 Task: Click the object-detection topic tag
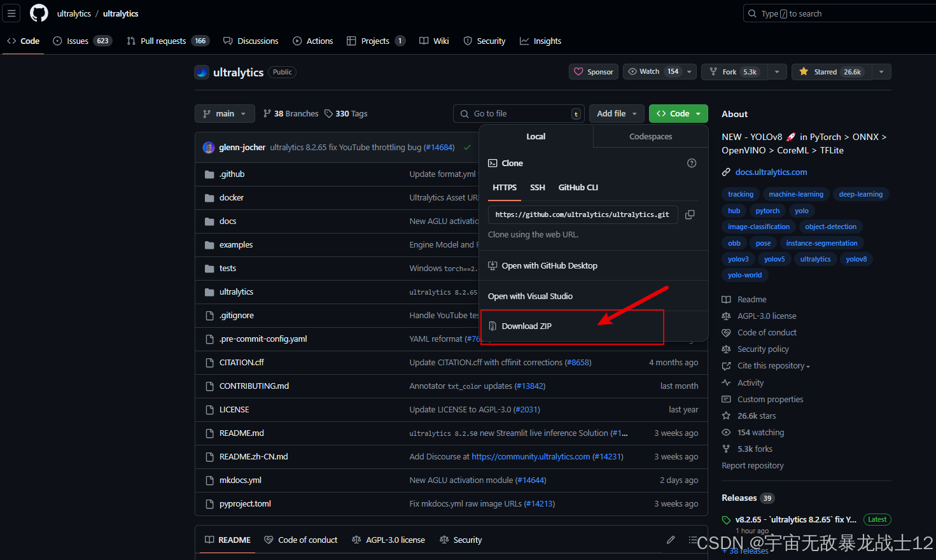(x=830, y=227)
